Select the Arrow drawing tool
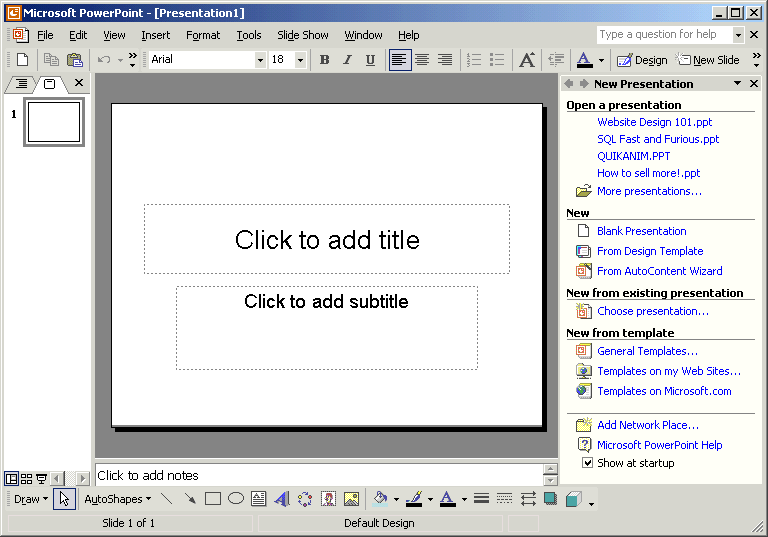This screenshot has height=537, width=768. pyautogui.click(x=190, y=499)
